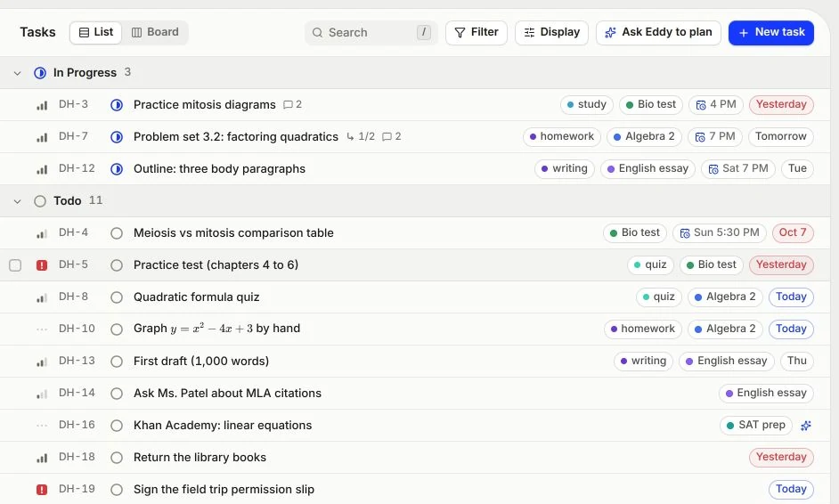Toggle status circle for Practice test chapters 4-6

[117, 265]
